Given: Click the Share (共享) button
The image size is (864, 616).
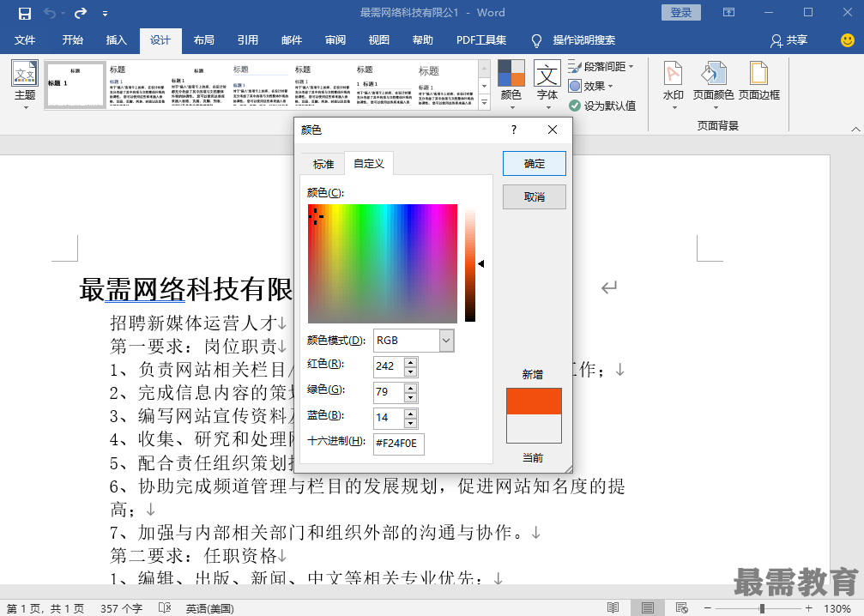Looking at the screenshot, I should (x=789, y=40).
